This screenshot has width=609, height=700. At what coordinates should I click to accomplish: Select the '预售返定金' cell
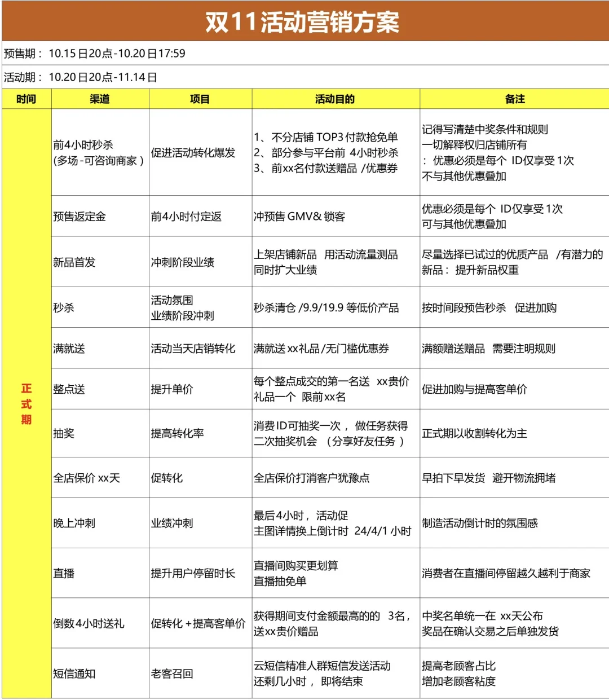(x=100, y=216)
